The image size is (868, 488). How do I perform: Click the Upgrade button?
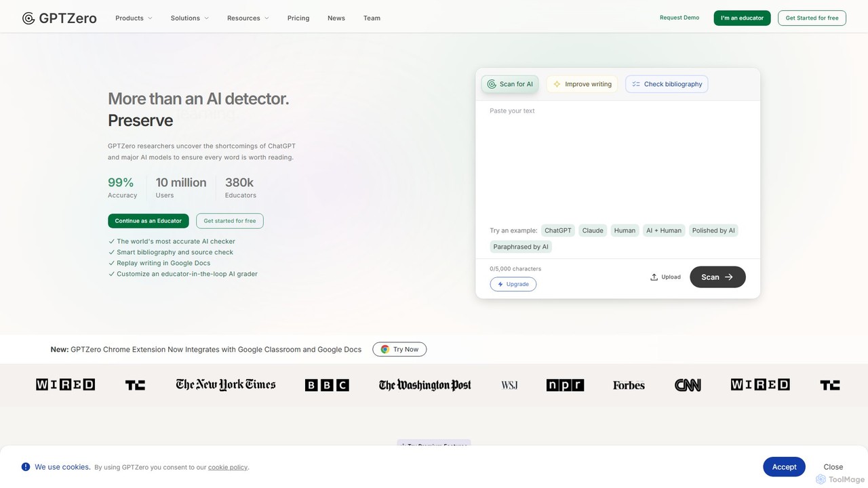(513, 285)
